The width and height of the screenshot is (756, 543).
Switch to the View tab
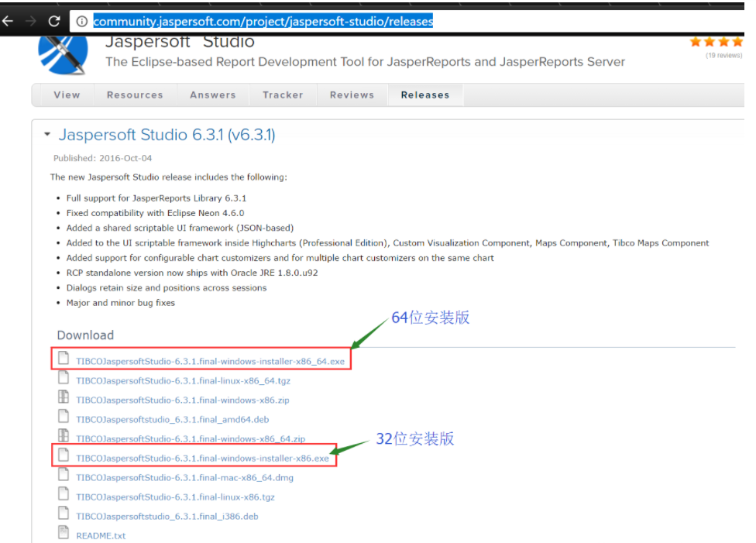(67, 95)
